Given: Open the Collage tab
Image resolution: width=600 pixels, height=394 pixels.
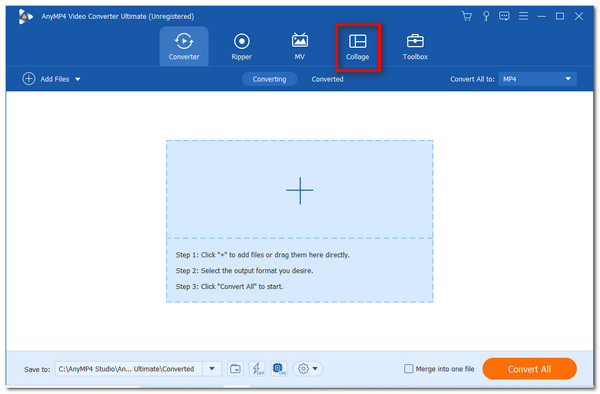Looking at the screenshot, I should click(357, 47).
